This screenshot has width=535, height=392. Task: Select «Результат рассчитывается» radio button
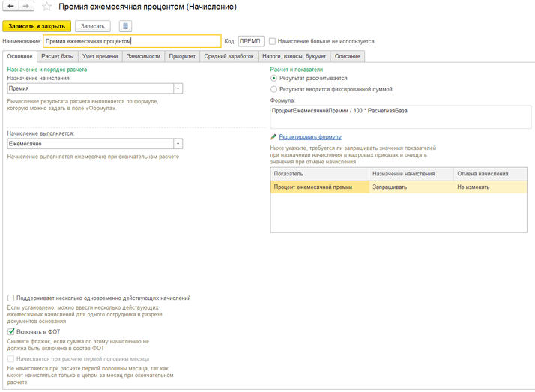coord(274,78)
